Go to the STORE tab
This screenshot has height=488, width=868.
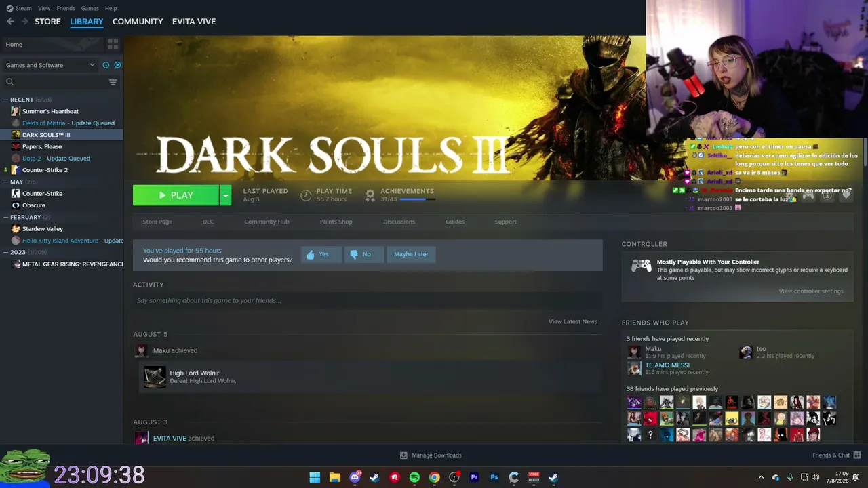(47, 22)
